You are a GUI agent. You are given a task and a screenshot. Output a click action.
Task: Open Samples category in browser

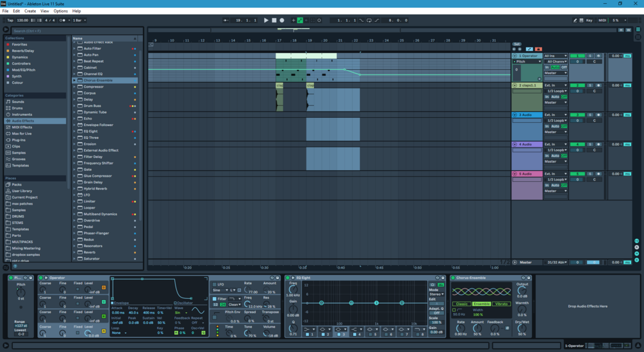(x=19, y=152)
